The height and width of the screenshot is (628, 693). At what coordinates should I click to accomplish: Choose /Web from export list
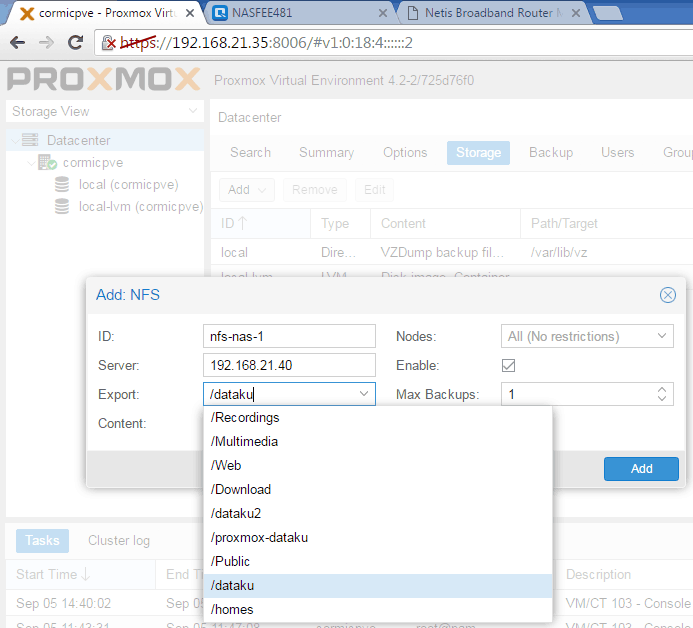point(378,465)
